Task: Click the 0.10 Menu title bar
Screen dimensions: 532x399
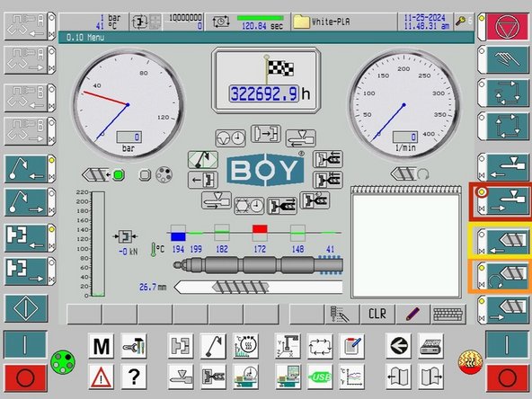Action: 266,38
